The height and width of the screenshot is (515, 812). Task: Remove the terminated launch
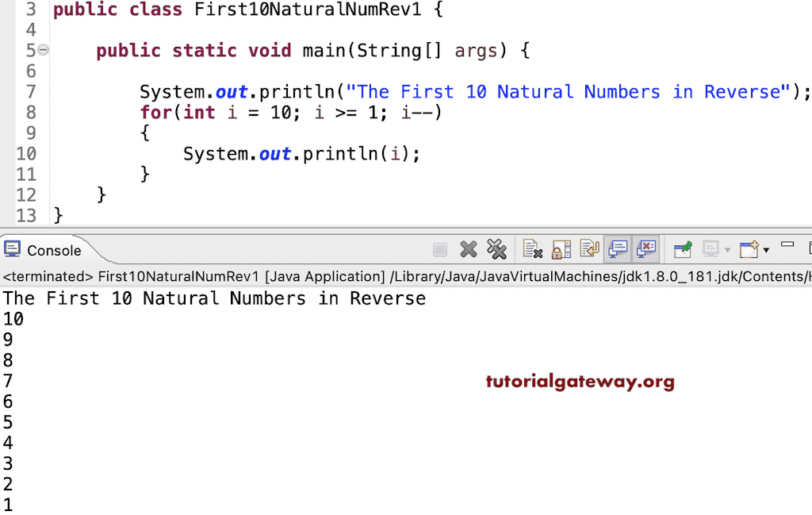tap(469, 248)
